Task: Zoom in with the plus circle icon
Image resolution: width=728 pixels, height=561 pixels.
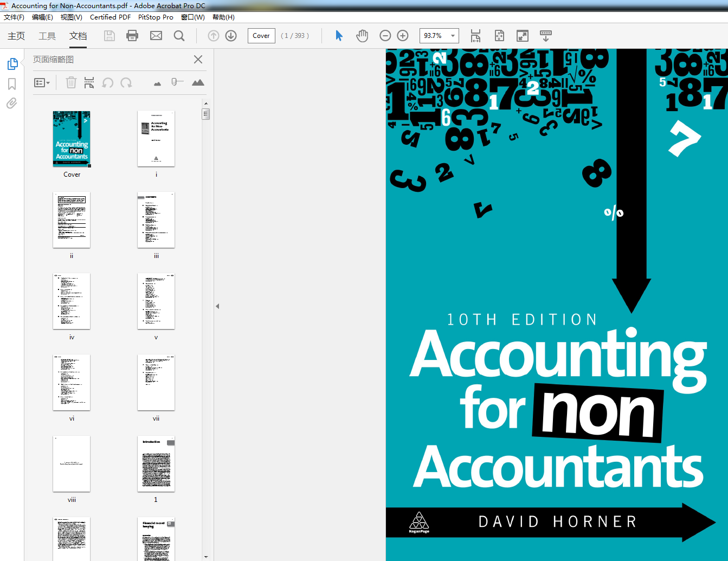Action: click(x=403, y=36)
